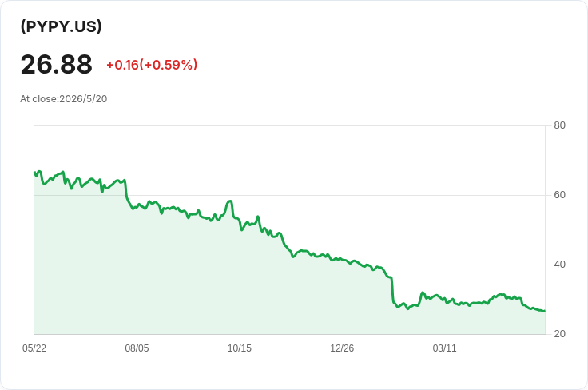Image resolution: width=588 pixels, height=390 pixels.
Task: Click the 40 value on price axis
Action: pos(559,265)
